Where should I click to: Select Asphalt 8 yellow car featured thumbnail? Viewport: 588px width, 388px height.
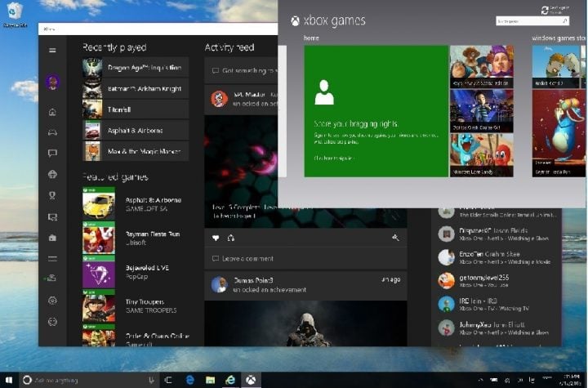(99, 203)
